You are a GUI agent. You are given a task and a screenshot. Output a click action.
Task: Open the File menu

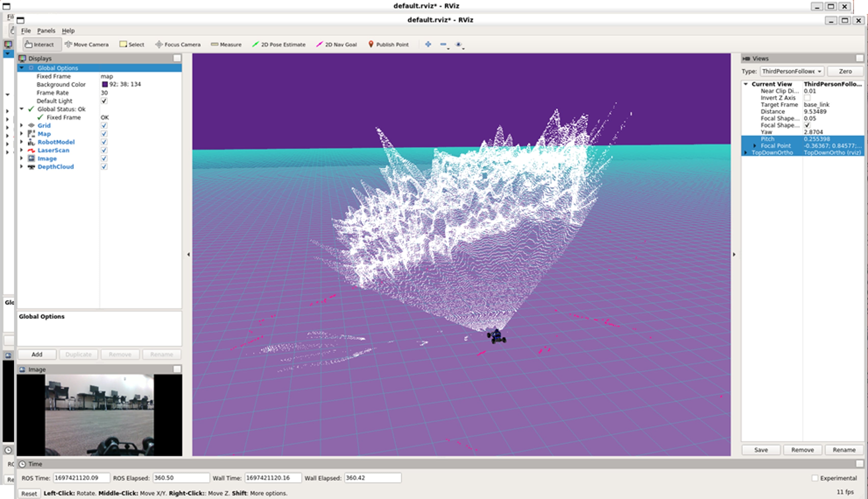tap(26, 31)
